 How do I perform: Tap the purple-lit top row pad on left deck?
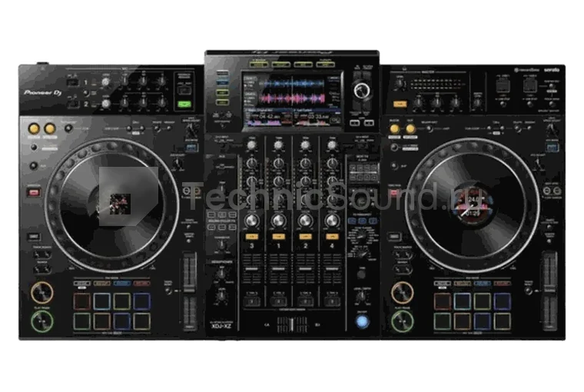click(x=142, y=301)
